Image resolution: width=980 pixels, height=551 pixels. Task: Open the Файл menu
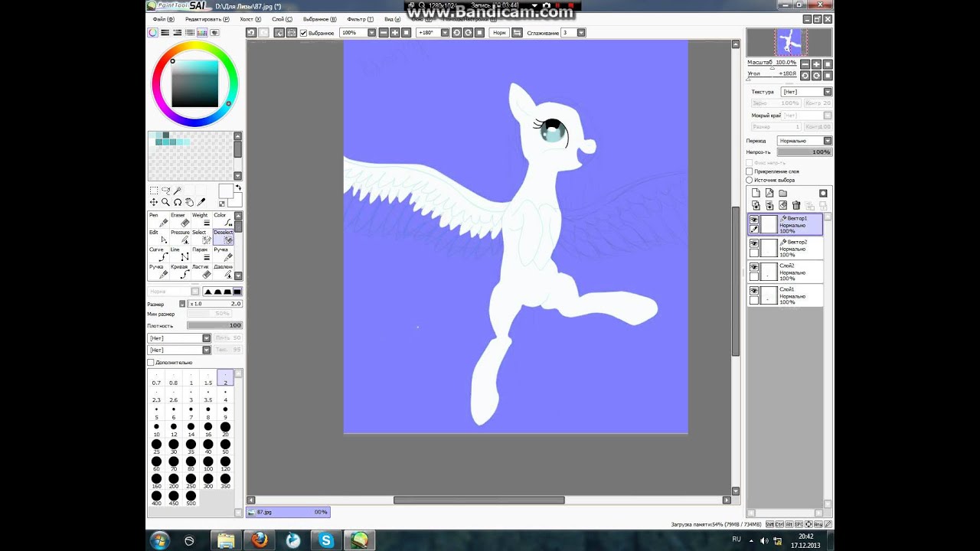pyautogui.click(x=162, y=19)
